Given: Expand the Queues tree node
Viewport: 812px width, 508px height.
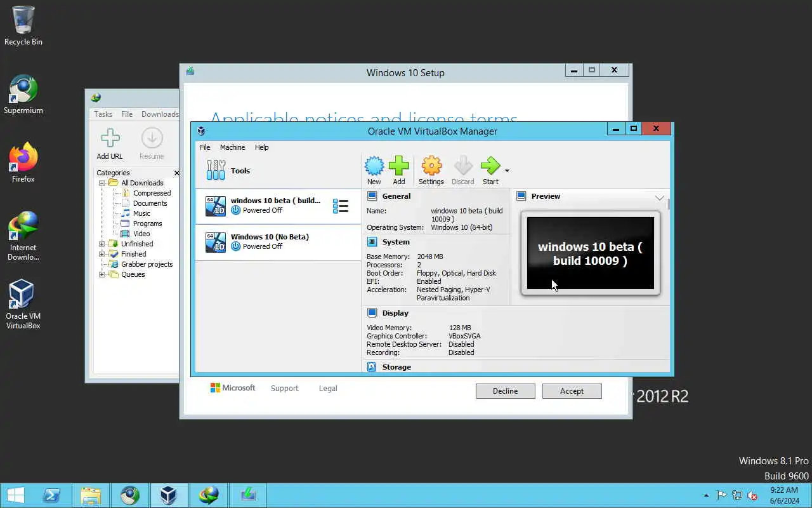Looking at the screenshot, I should (x=101, y=274).
